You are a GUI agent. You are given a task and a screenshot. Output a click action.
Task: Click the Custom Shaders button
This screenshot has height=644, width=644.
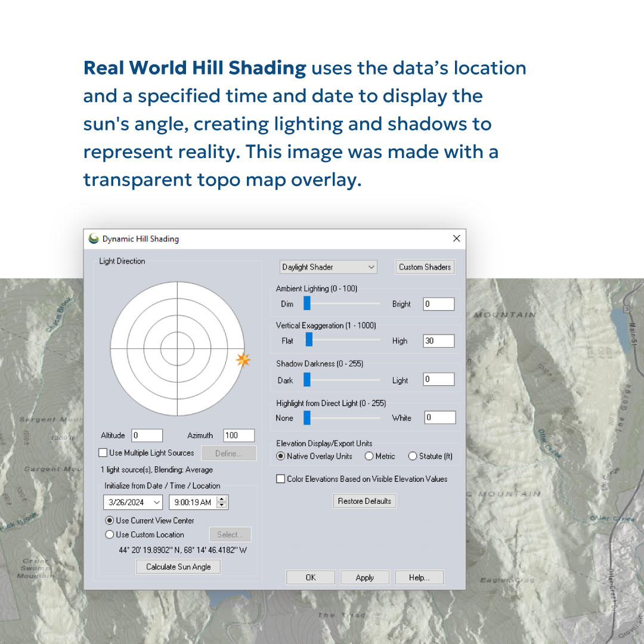425,267
